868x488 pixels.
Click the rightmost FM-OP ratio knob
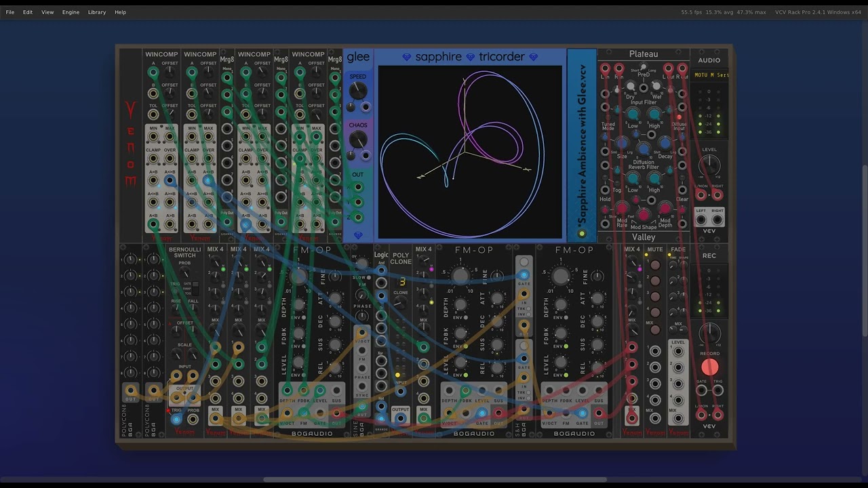(560, 275)
